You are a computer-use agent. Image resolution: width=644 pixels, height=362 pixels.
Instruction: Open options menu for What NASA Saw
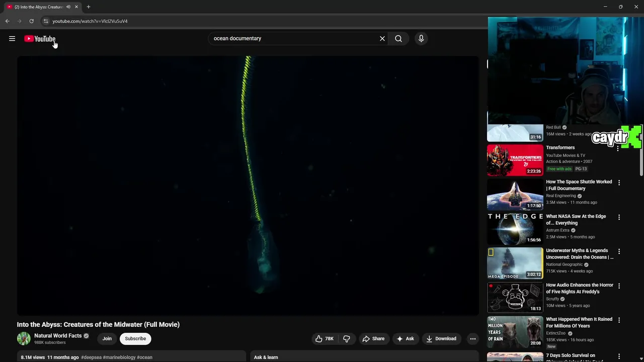pos(619,217)
